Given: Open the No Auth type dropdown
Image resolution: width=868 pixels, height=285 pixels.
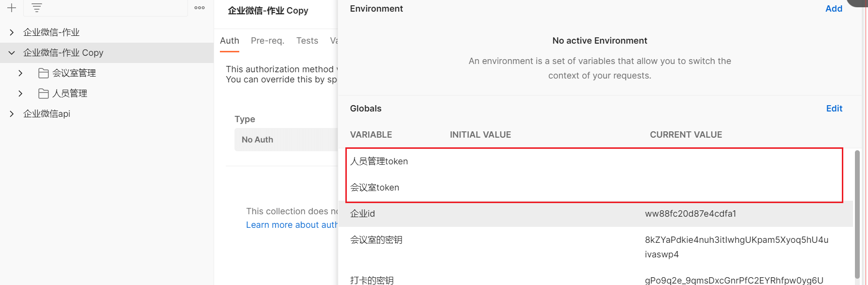Looking at the screenshot, I should tap(286, 140).
